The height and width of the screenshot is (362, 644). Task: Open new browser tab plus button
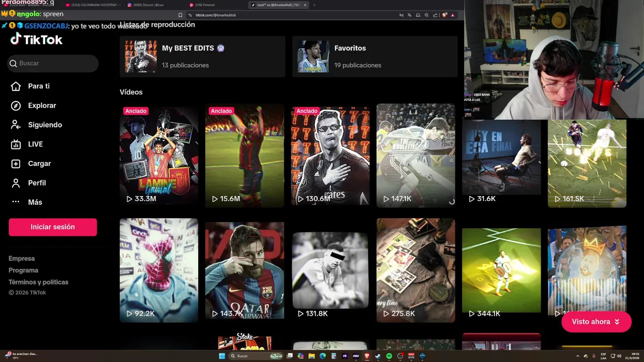(314, 5)
